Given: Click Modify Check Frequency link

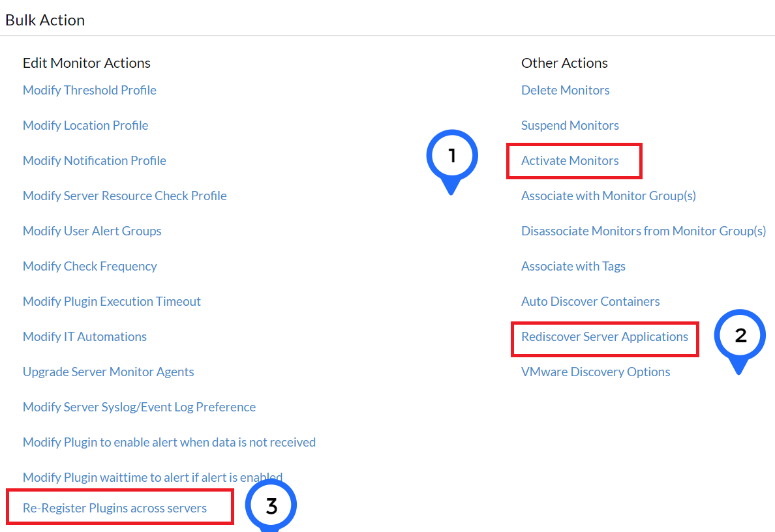Looking at the screenshot, I should (90, 266).
